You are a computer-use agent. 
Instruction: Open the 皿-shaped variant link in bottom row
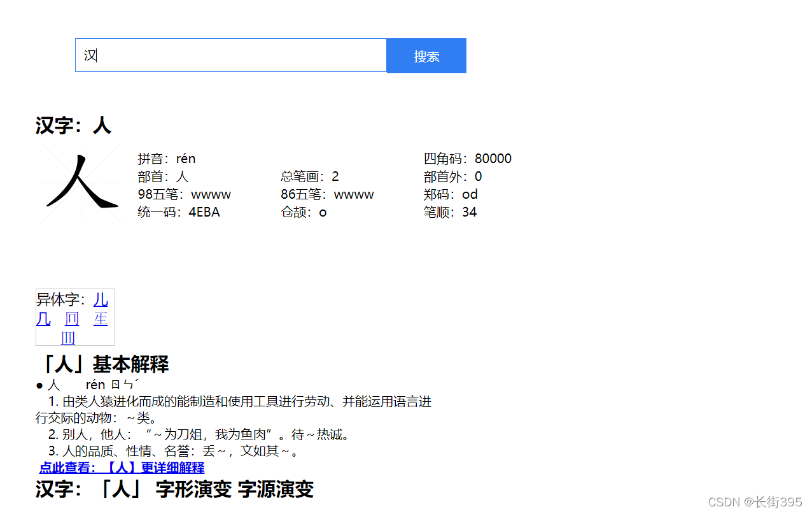point(68,337)
